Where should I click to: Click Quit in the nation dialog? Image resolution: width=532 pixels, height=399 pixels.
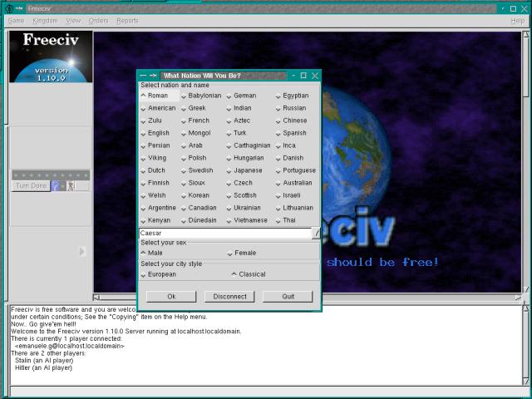(x=288, y=297)
